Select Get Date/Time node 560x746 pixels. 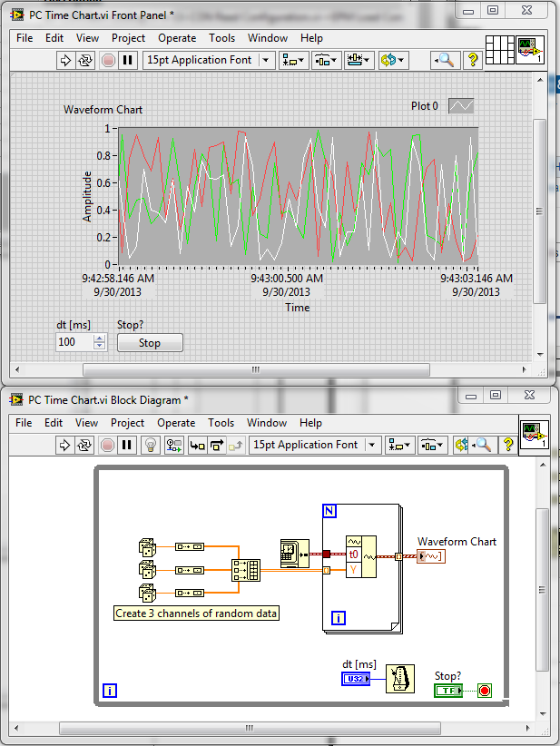(294, 554)
